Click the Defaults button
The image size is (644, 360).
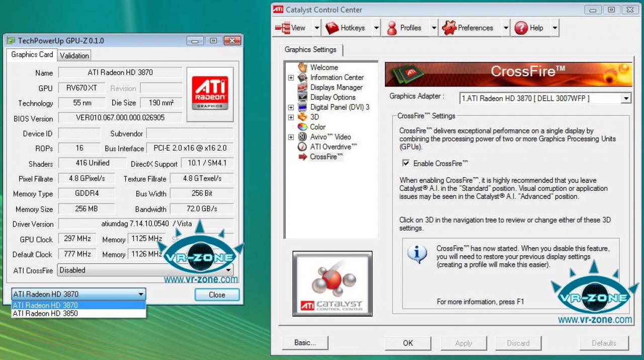pos(604,343)
